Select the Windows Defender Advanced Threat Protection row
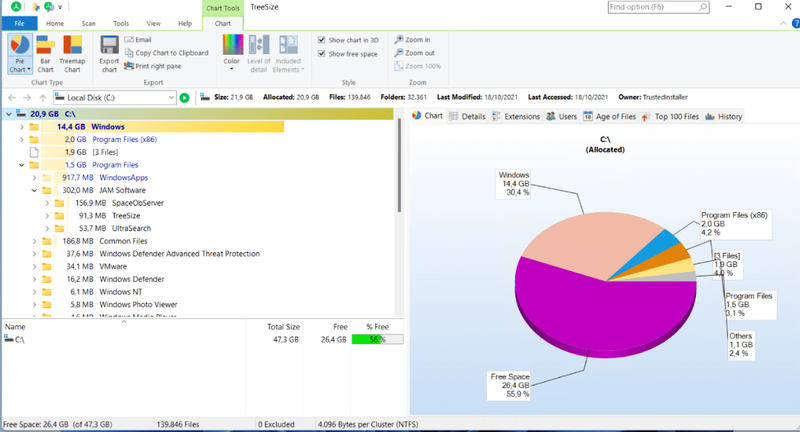 [x=179, y=253]
